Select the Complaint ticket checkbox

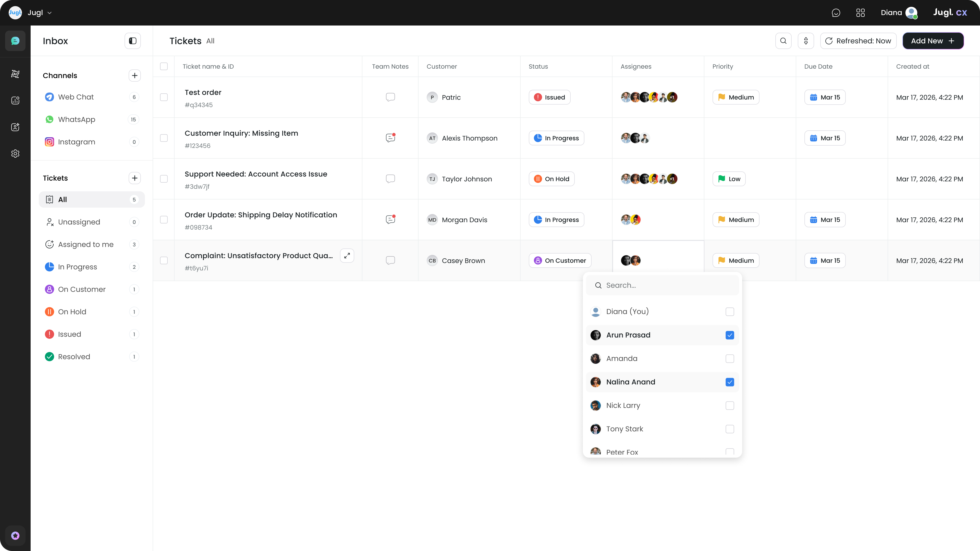[x=164, y=260]
